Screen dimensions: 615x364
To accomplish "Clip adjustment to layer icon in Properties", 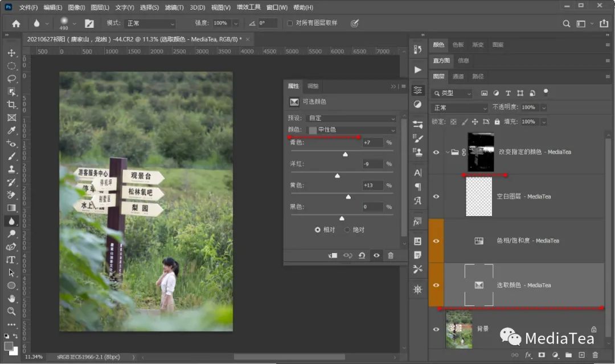I will click(x=333, y=255).
